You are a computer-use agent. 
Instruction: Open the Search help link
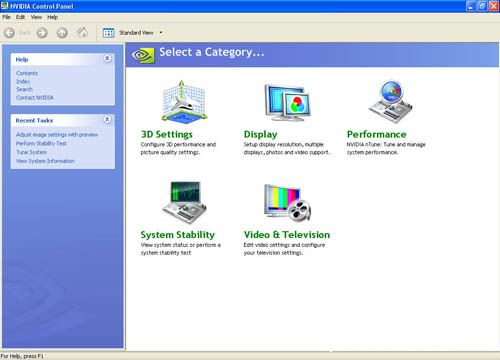[x=24, y=89]
